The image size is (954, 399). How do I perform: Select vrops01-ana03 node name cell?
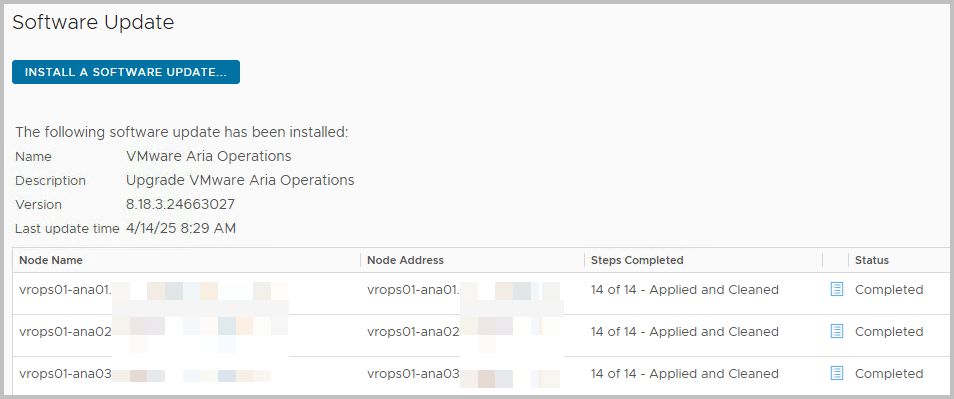[x=186, y=373]
